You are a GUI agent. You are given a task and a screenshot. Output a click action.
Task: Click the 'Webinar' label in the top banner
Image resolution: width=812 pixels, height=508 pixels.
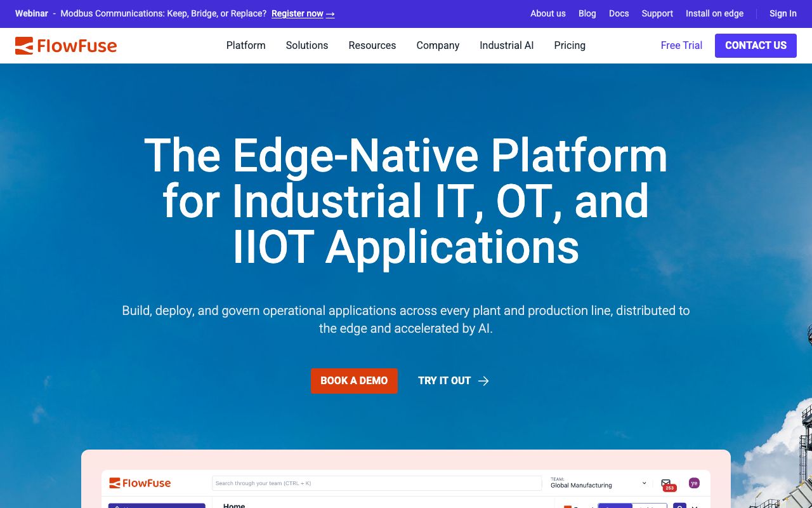coord(32,13)
